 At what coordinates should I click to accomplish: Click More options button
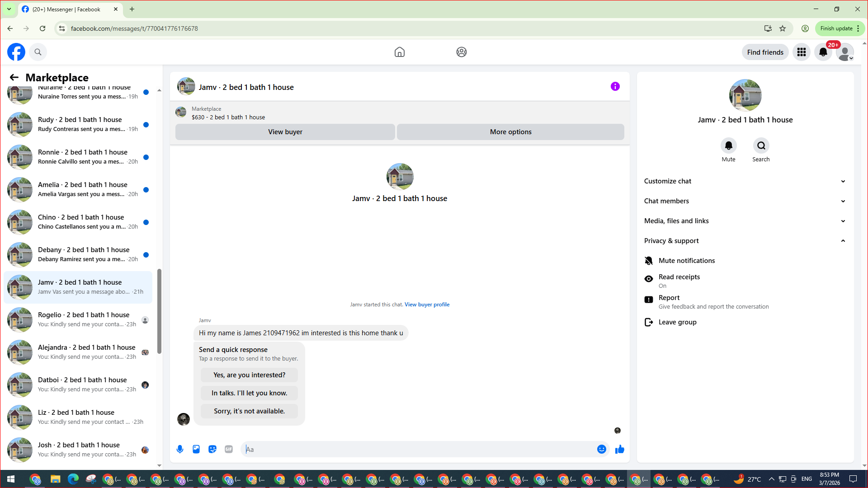click(x=511, y=132)
